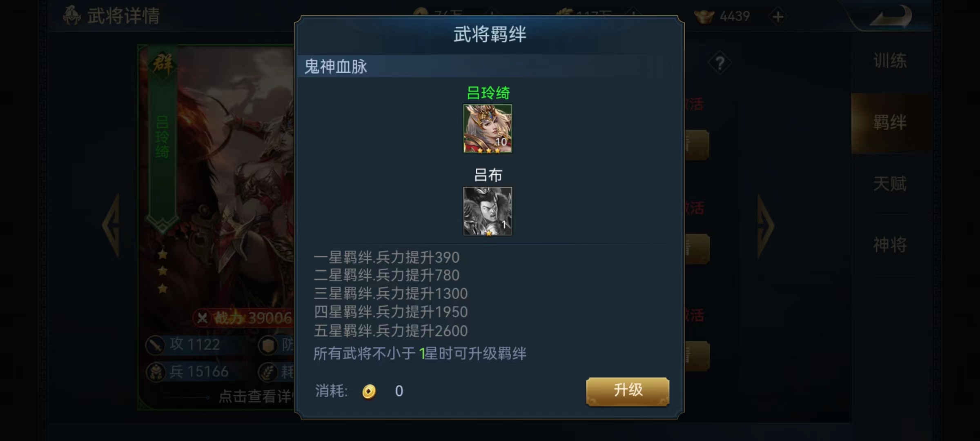Click the 升级 upgrade button
The width and height of the screenshot is (980, 441).
(628, 391)
